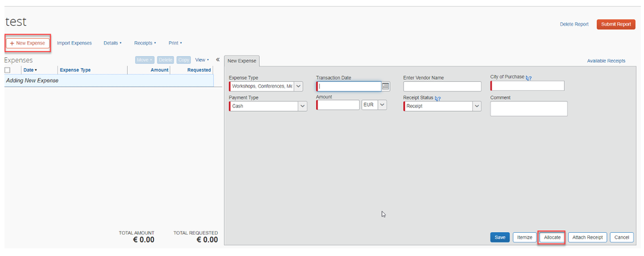This screenshot has height=256, width=644.
Task: Cancel the new expense entry
Action: pos(621,237)
